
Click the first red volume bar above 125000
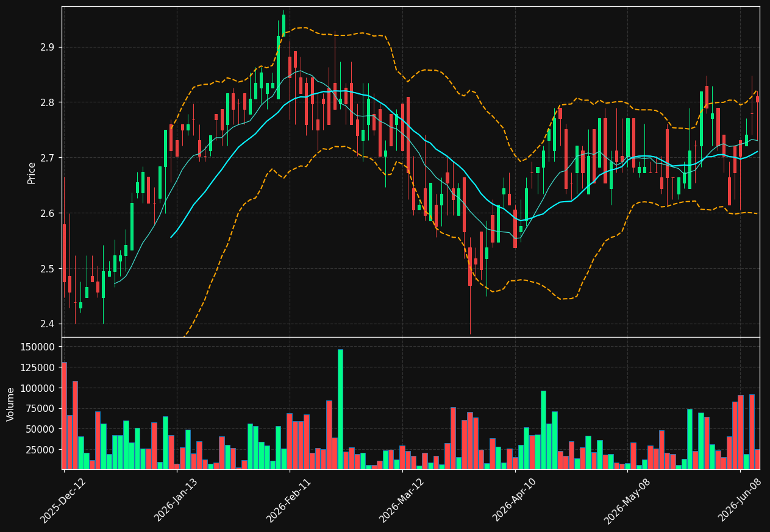64,416
